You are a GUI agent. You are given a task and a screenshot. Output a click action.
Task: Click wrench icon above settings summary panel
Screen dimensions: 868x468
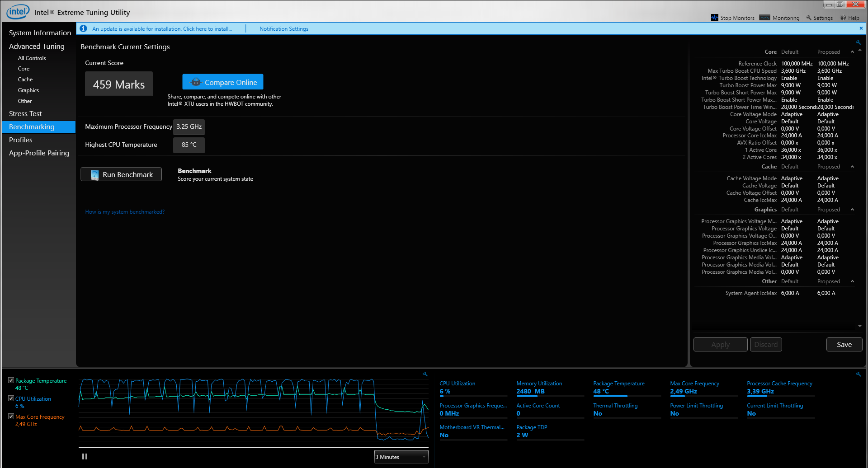click(859, 42)
